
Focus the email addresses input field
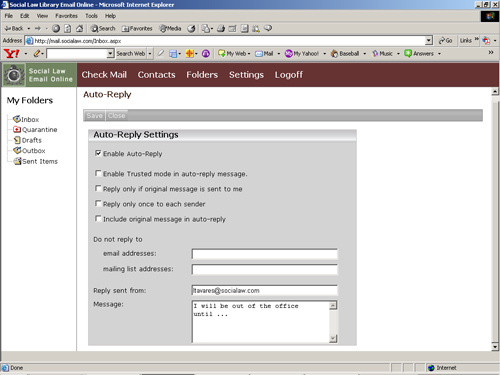pyautogui.click(x=265, y=254)
